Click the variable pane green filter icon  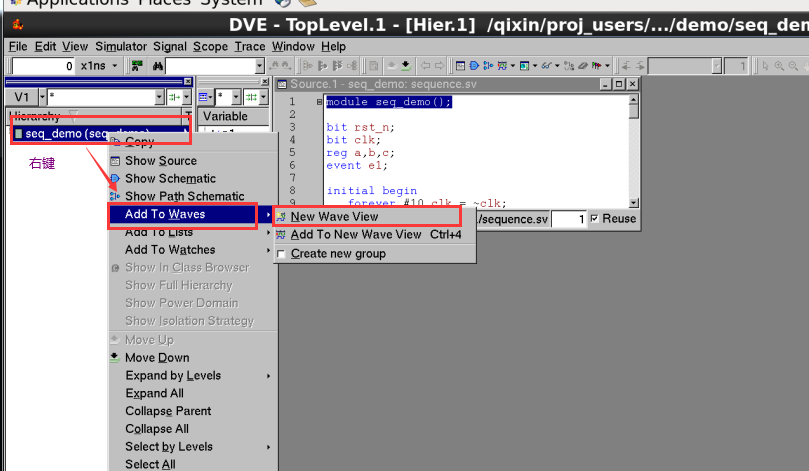pos(251,97)
